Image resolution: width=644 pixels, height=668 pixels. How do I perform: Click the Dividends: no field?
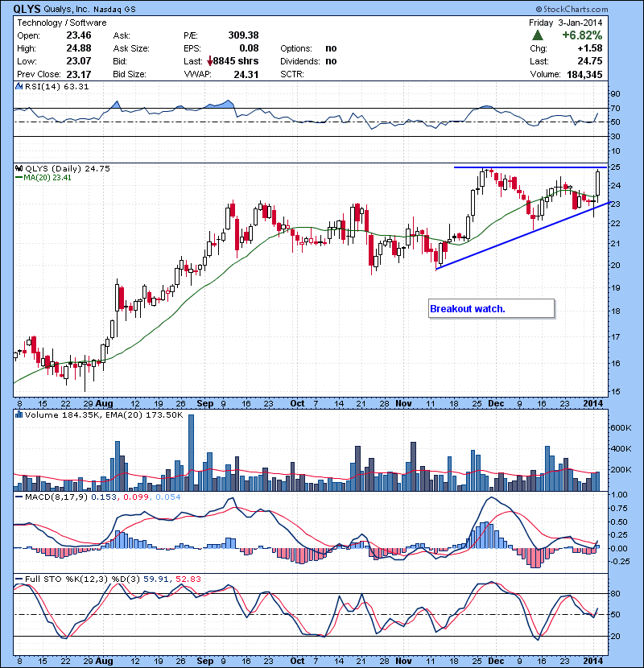click(x=308, y=61)
